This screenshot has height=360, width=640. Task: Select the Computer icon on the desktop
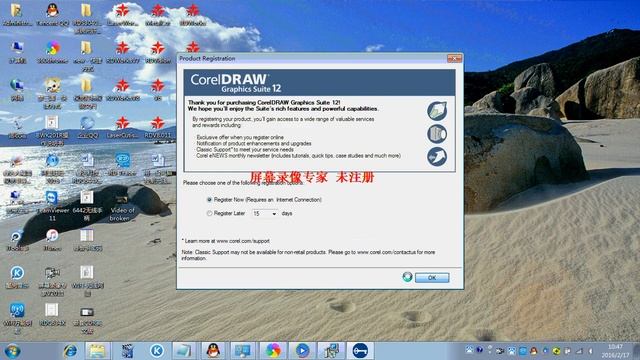17,53
